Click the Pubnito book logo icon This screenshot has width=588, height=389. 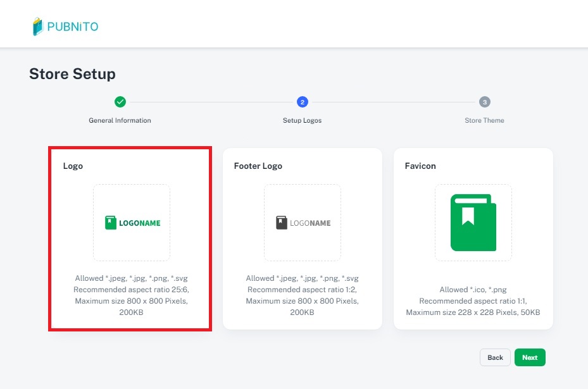point(38,27)
